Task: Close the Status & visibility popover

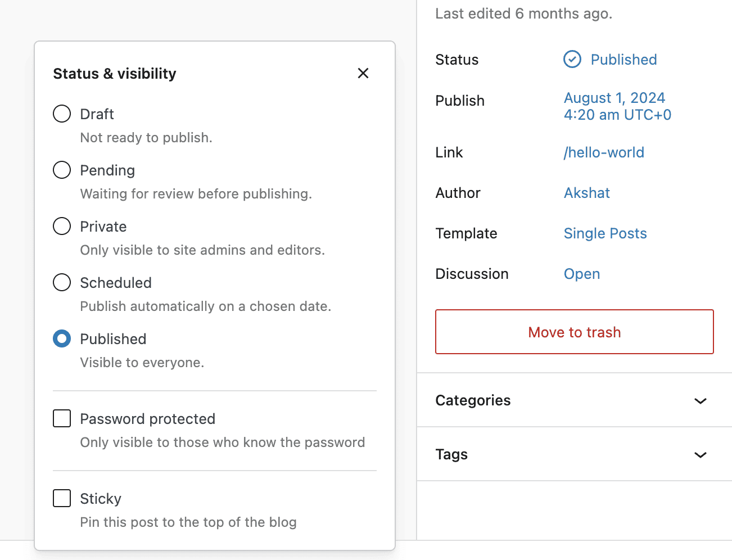Action: click(363, 73)
